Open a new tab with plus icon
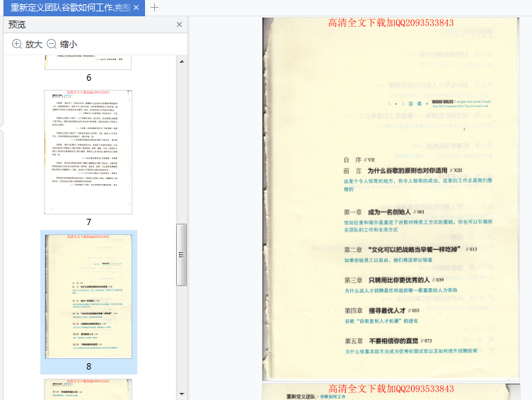The image size is (532, 400). tap(154, 8)
